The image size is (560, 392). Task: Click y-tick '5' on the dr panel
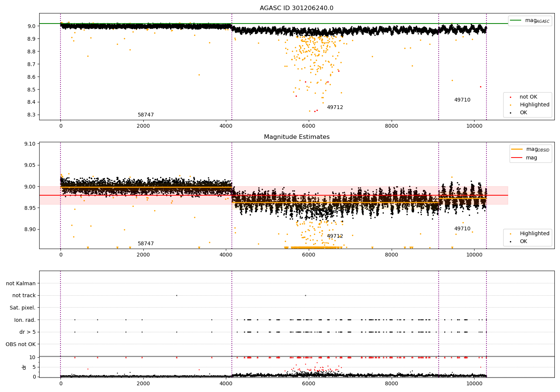[34, 367]
